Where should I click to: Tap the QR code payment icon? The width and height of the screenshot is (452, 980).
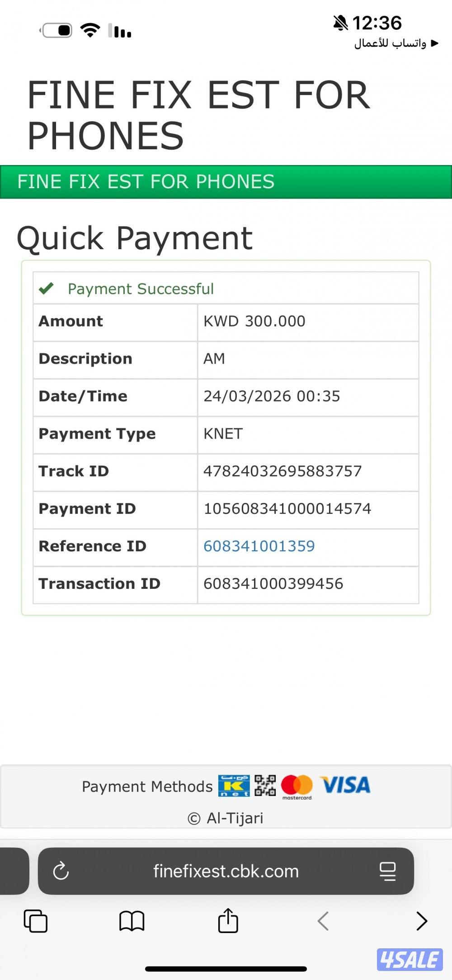click(265, 786)
